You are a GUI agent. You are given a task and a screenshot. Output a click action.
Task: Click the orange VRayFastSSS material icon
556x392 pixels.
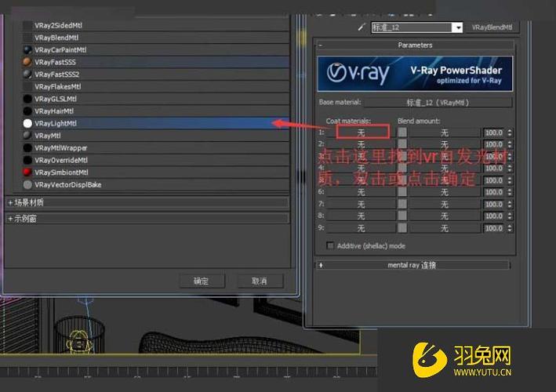(x=27, y=62)
